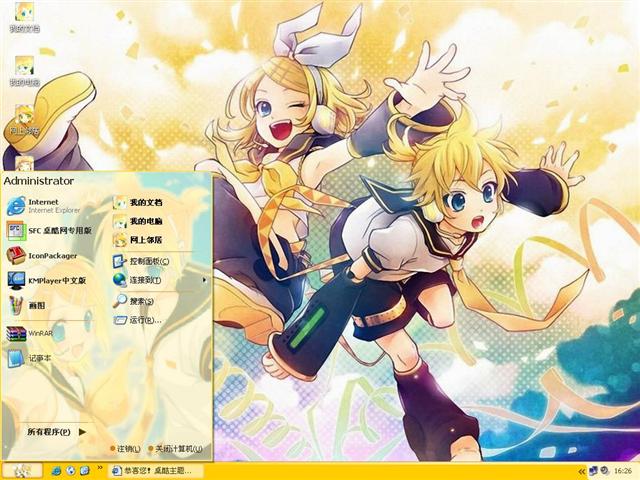Image resolution: width=640 pixels, height=480 pixels.
Task: Open IconPackager from the Start menu
Action: point(42,256)
